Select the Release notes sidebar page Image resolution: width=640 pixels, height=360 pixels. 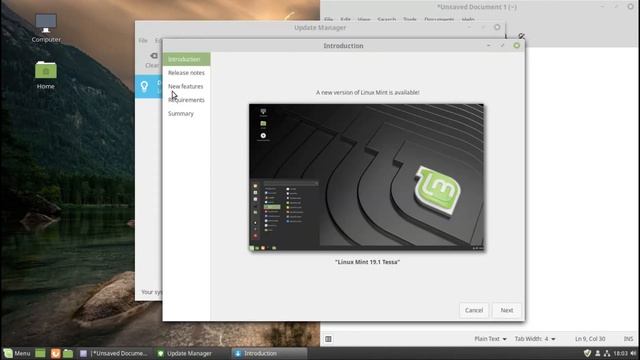tap(187, 73)
